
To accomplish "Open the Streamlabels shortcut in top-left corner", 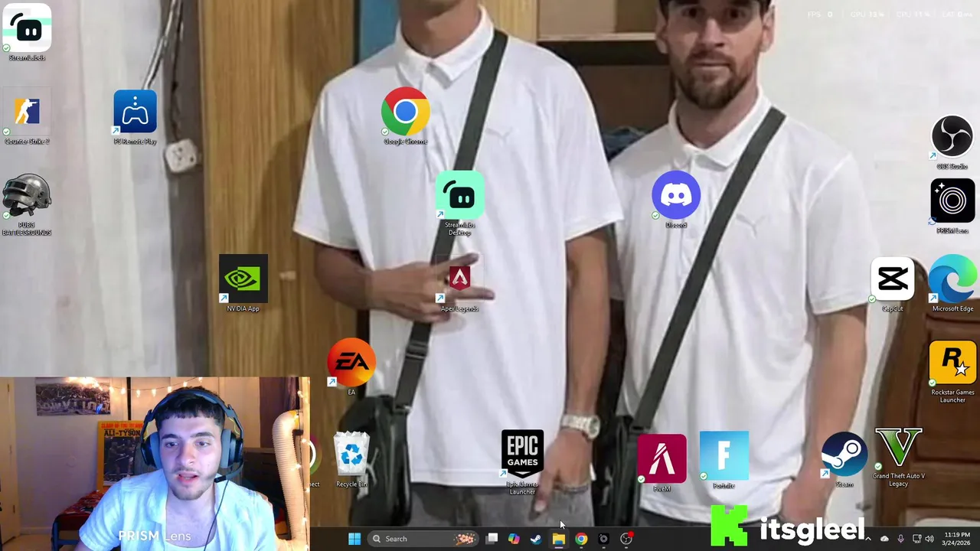I will [28, 32].
